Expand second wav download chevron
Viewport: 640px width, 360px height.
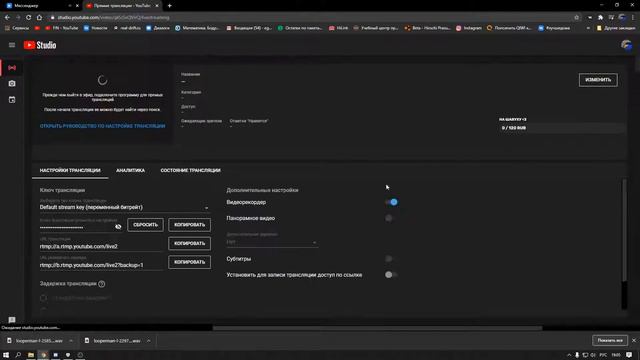[149, 341]
